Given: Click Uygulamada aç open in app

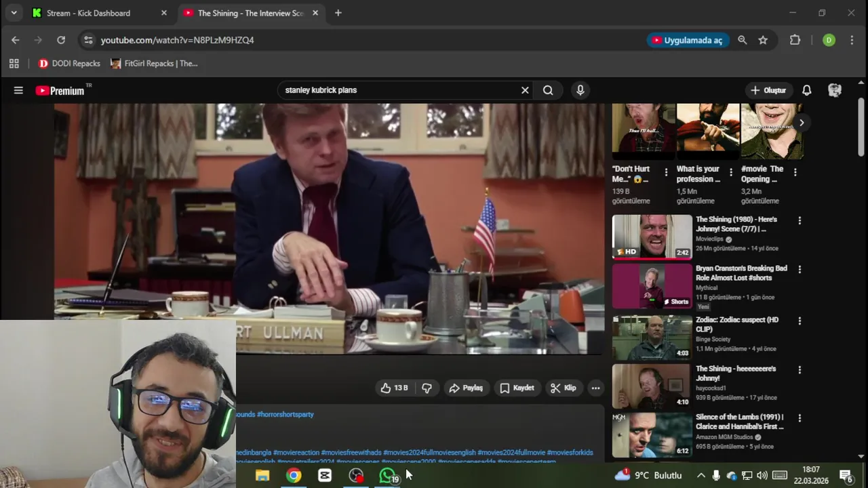Looking at the screenshot, I should (688, 40).
